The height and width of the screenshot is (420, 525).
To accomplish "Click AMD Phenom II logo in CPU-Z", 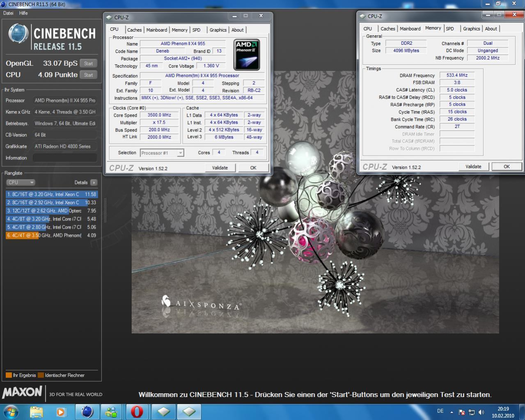I will [247, 55].
